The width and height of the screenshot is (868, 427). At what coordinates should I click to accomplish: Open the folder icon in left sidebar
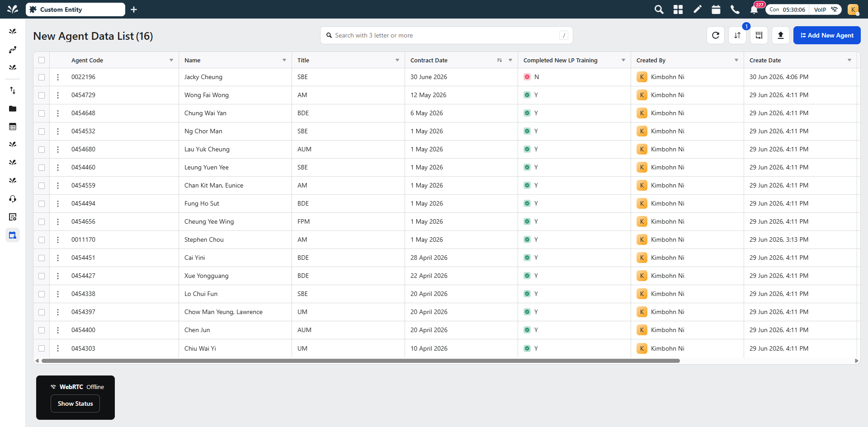pyautogui.click(x=13, y=108)
